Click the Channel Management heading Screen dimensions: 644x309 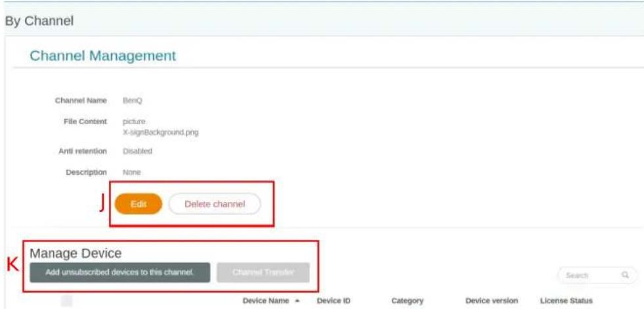(x=102, y=55)
